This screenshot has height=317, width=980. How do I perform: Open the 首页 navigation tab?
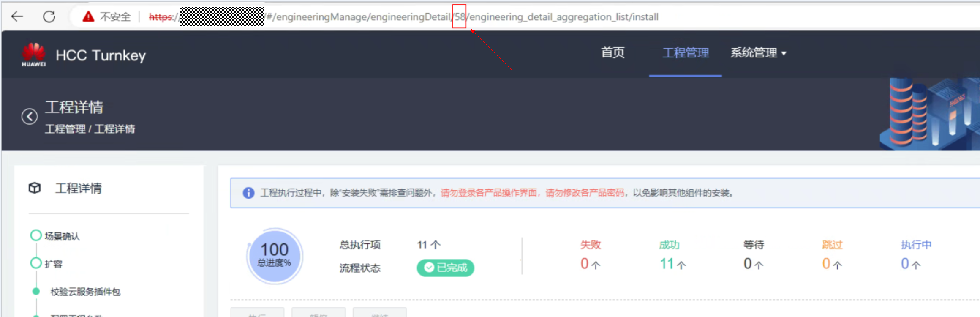(x=612, y=53)
